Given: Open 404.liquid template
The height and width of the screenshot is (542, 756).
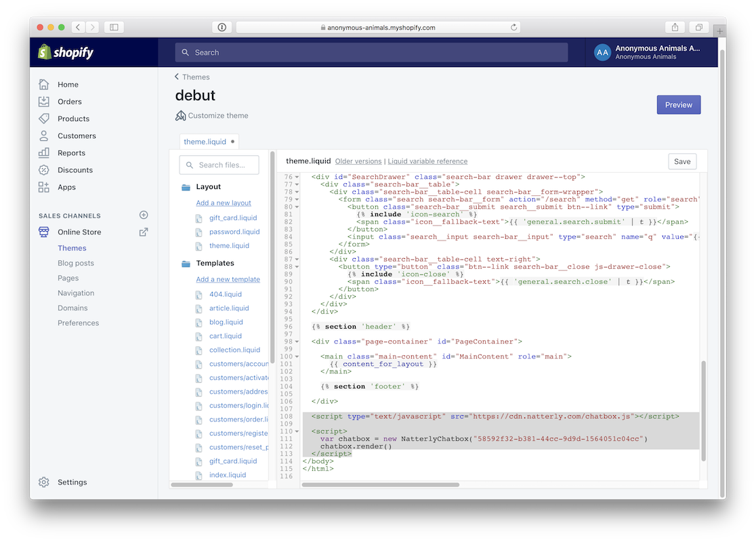Looking at the screenshot, I should 225,294.
